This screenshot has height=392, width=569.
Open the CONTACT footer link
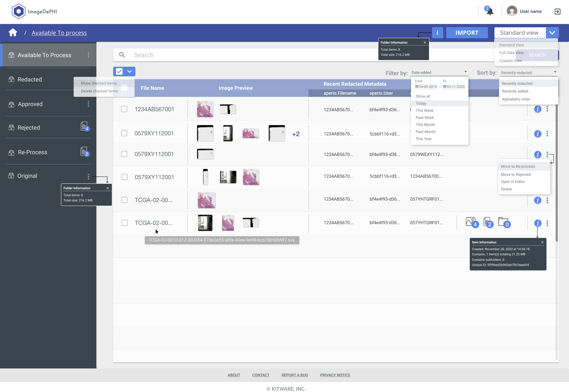(x=261, y=375)
